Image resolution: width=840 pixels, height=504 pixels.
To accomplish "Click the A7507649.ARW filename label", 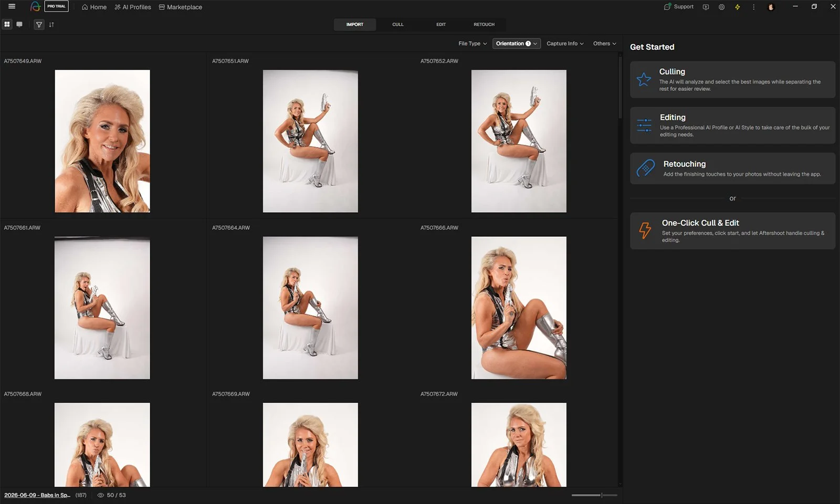I will 23,61.
